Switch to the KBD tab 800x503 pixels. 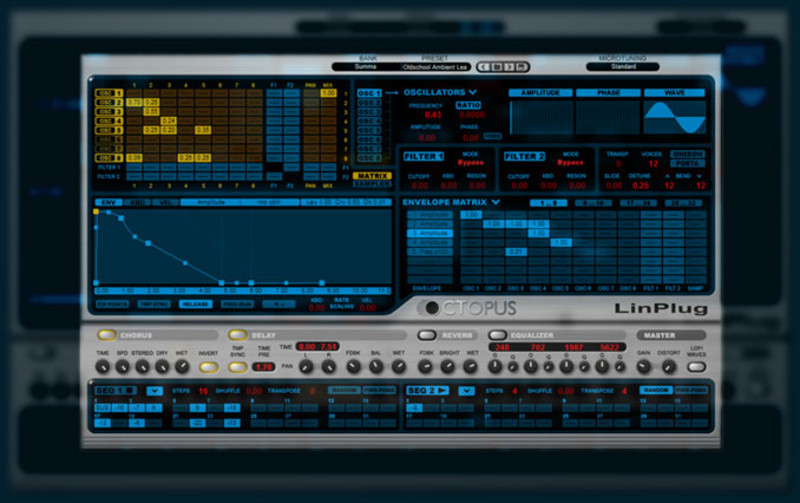click(x=136, y=203)
